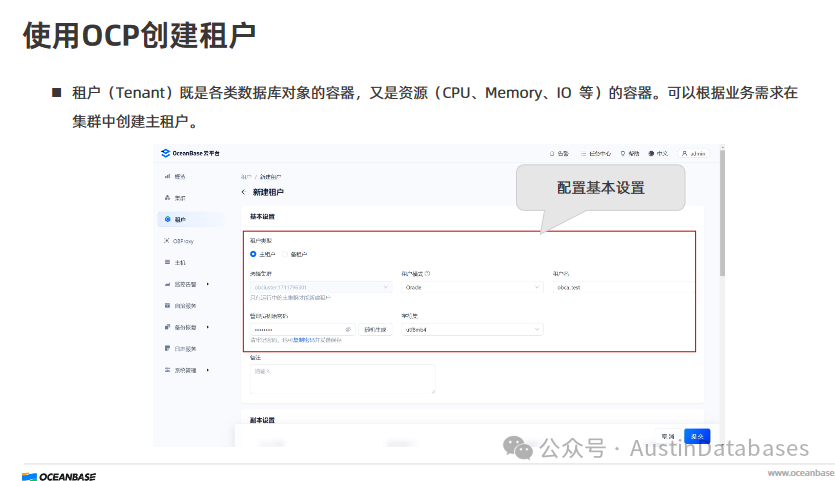Screen dimensions: 835x481
Task: Click the help icon next to tenant mode
Action: pos(427,274)
